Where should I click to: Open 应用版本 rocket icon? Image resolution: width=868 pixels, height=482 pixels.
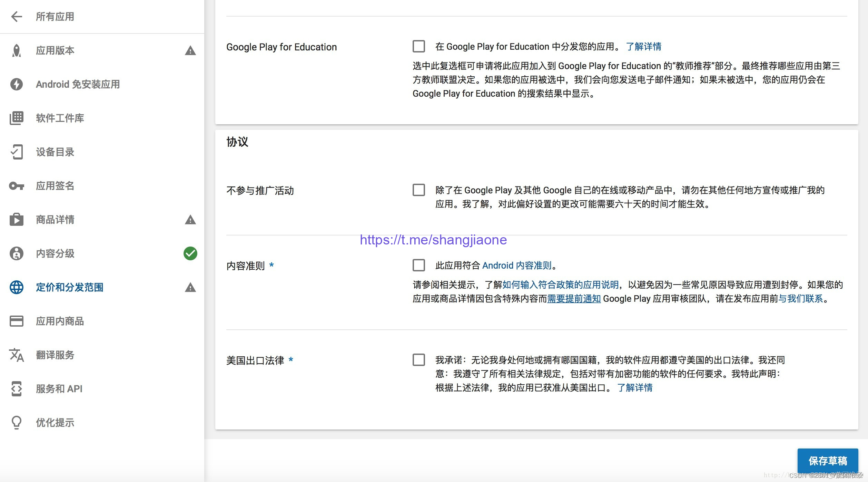point(16,50)
